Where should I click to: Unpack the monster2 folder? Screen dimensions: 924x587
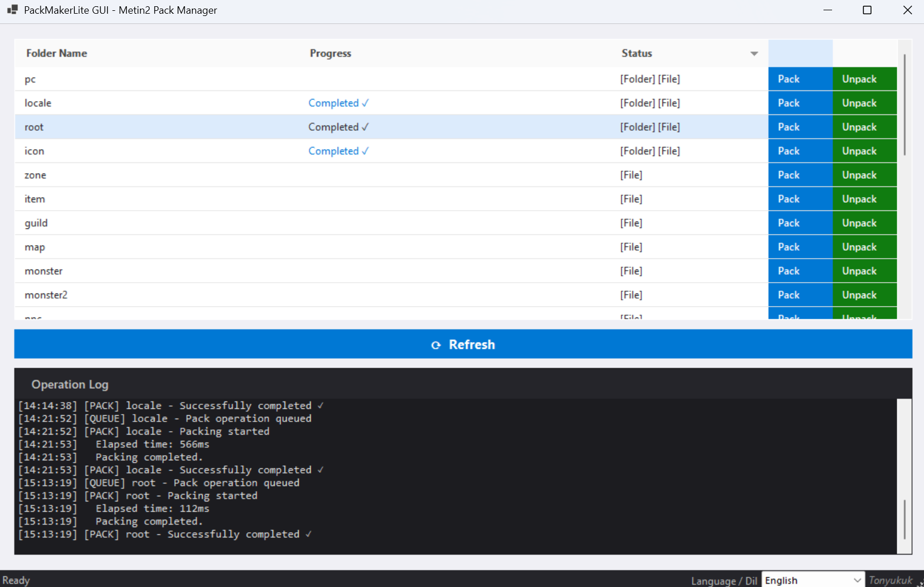[x=865, y=295]
